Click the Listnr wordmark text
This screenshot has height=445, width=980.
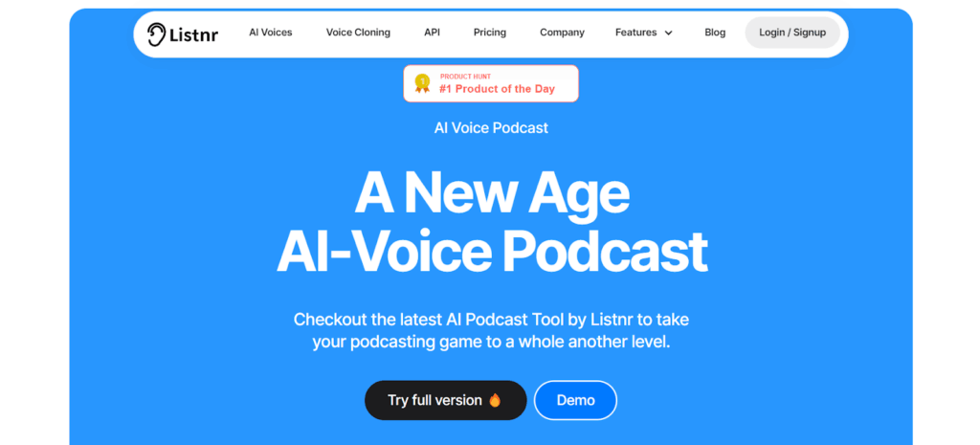coord(193,35)
